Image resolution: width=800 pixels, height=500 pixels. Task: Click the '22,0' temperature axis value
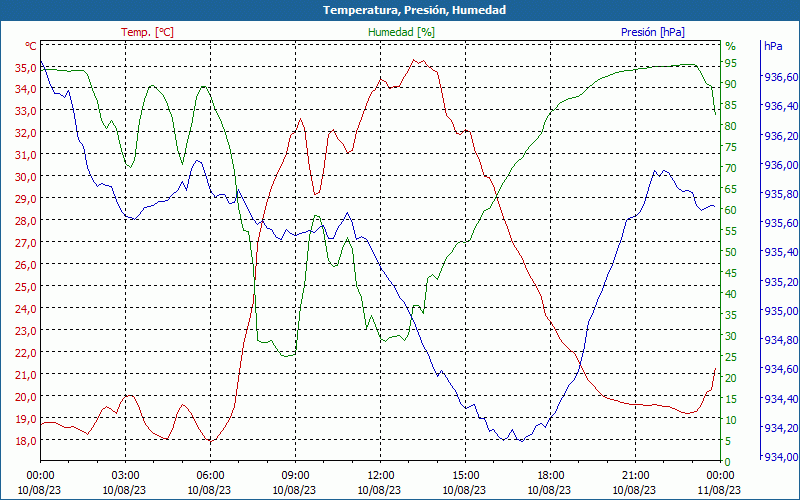pyautogui.click(x=26, y=352)
